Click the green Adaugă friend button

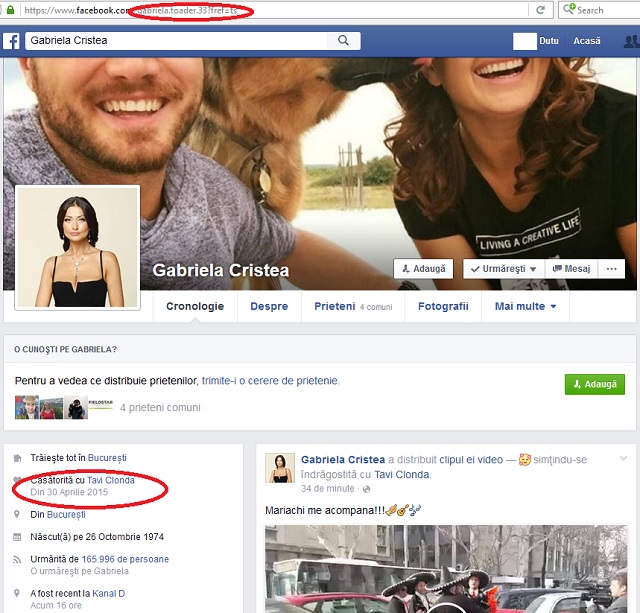594,384
